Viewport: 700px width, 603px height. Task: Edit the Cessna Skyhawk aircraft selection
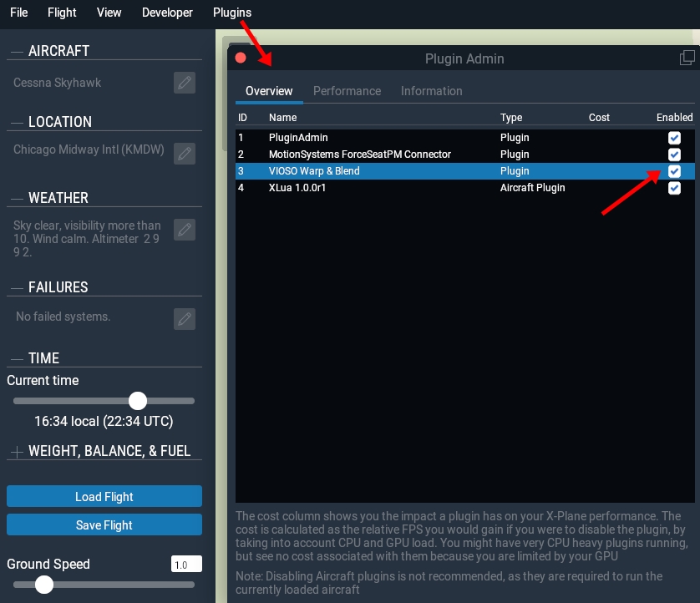coord(185,83)
